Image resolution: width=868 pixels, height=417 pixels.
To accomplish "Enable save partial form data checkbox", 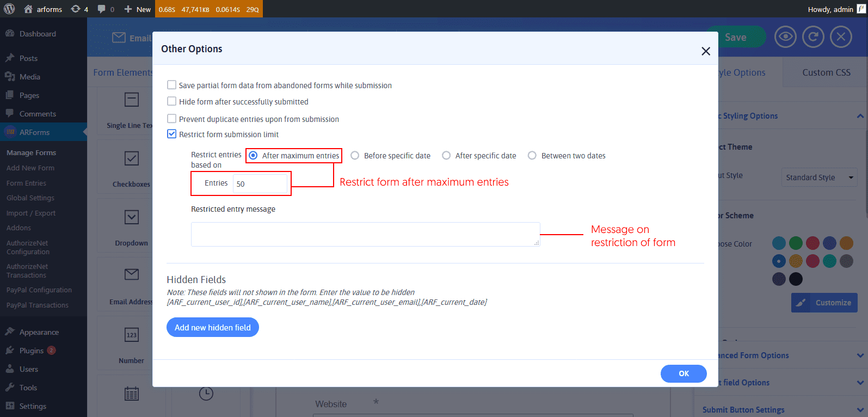I will point(171,85).
